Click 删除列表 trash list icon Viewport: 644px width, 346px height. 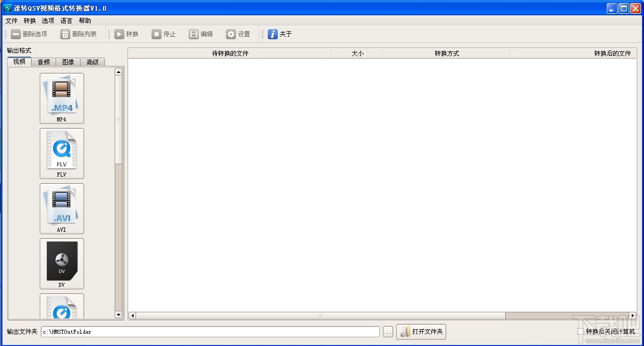click(x=65, y=34)
